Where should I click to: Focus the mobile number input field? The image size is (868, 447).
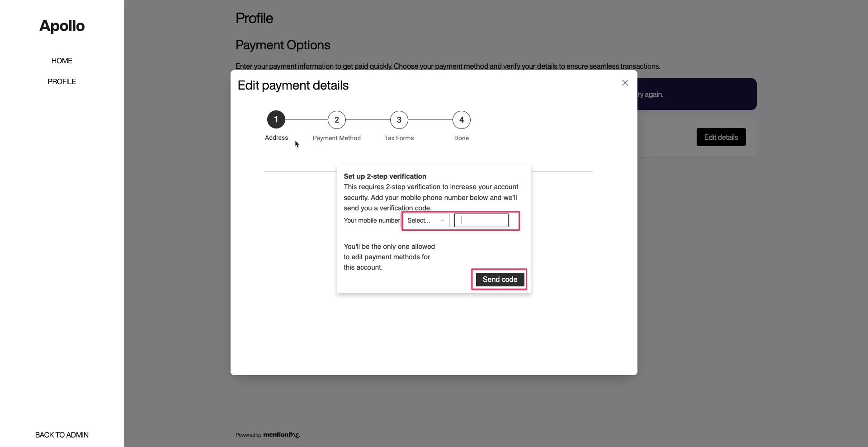(481, 220)
